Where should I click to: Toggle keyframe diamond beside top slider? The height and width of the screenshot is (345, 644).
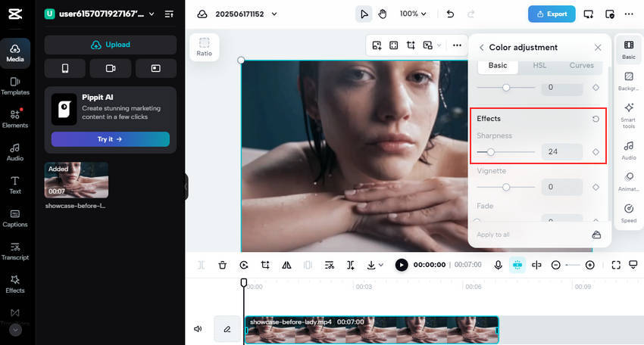596,87
